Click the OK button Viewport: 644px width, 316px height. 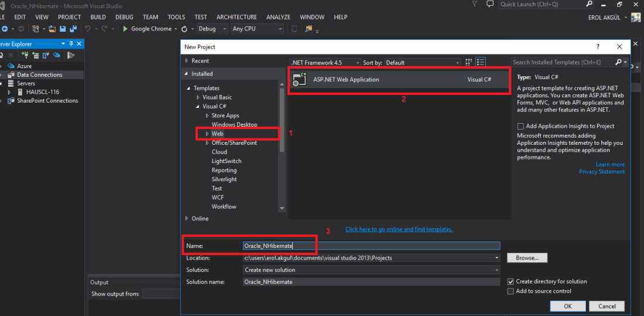[568, 306]
